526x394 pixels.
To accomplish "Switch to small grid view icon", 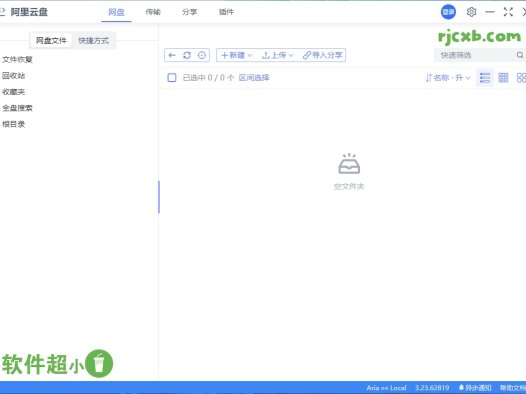I will (503, 78).
